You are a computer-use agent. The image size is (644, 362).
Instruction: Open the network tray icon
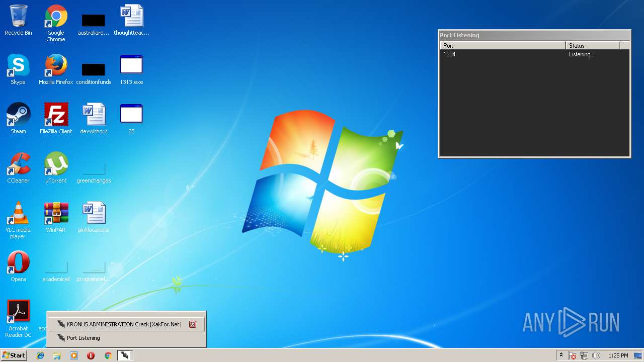(584, 355)
